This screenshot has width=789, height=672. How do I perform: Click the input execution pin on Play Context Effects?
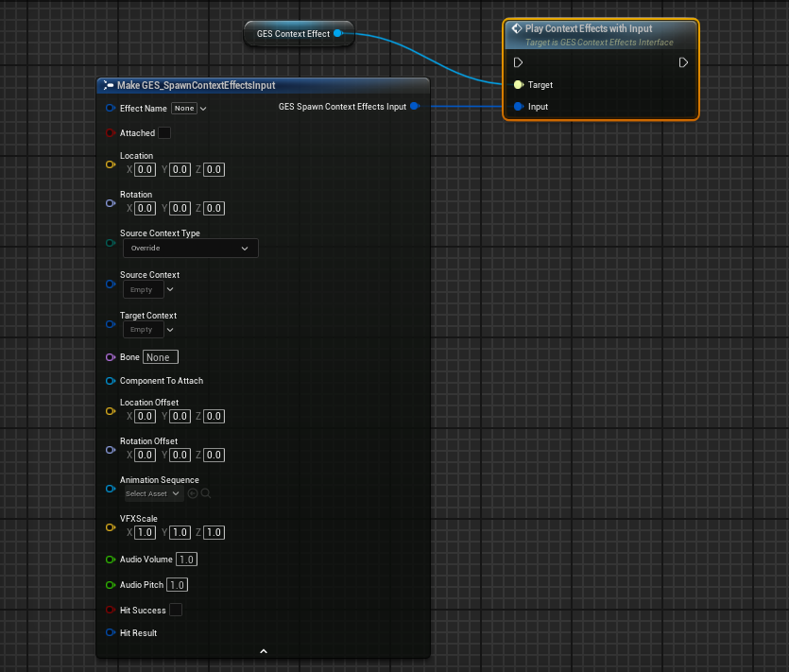pyautogui.click(x=518, y=62)
